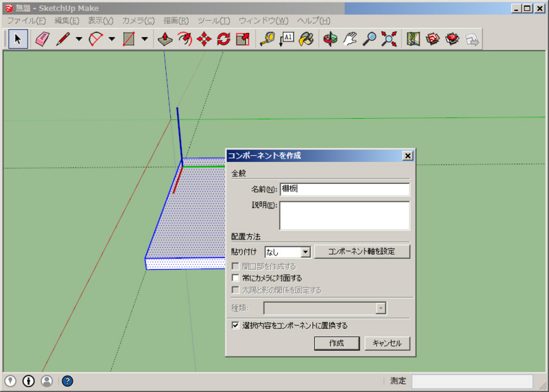Open the 3D Warehouse icon

tap(433, 39)
